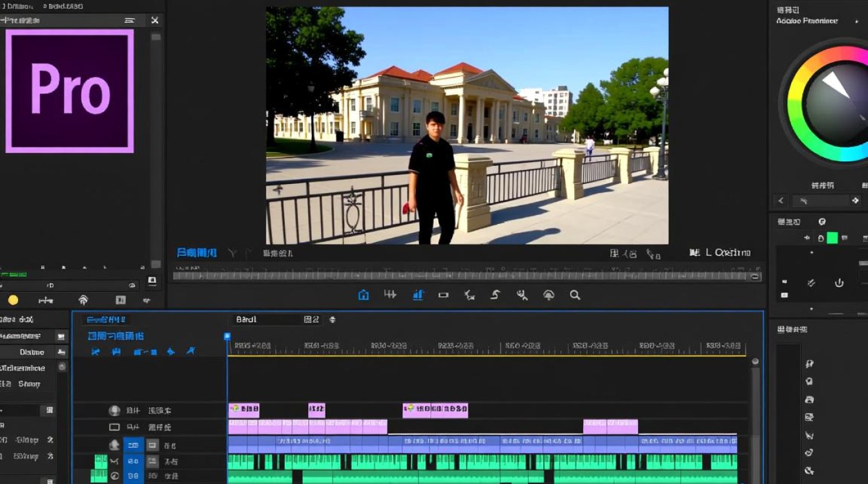Click the first blue tool icon above tracks
The height and width of the screenshot is (484, 868).
click(96, 352)
